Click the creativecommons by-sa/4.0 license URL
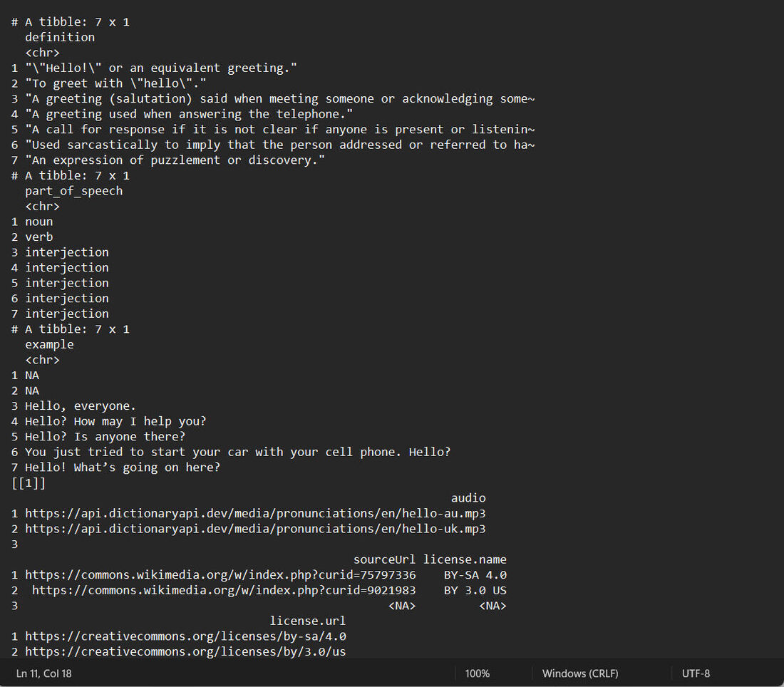Image resolution: width=784 pixels, height=687 pixels. click(x=185, y=636)
